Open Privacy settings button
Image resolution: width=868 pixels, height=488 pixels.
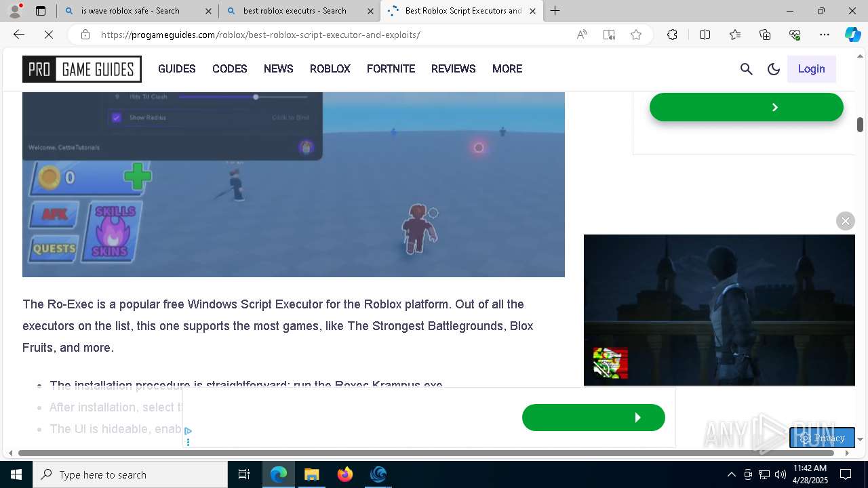(x=822, y=438)
